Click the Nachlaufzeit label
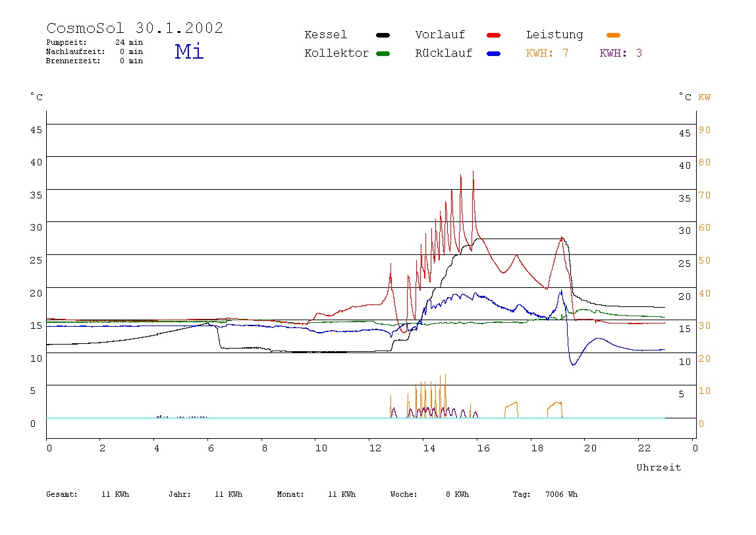 tap(75, 51)
